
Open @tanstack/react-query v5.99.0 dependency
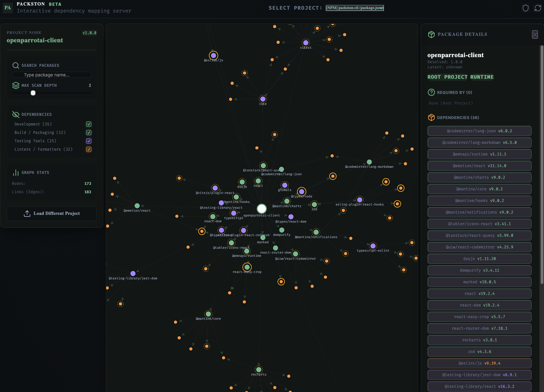point(479,236)
